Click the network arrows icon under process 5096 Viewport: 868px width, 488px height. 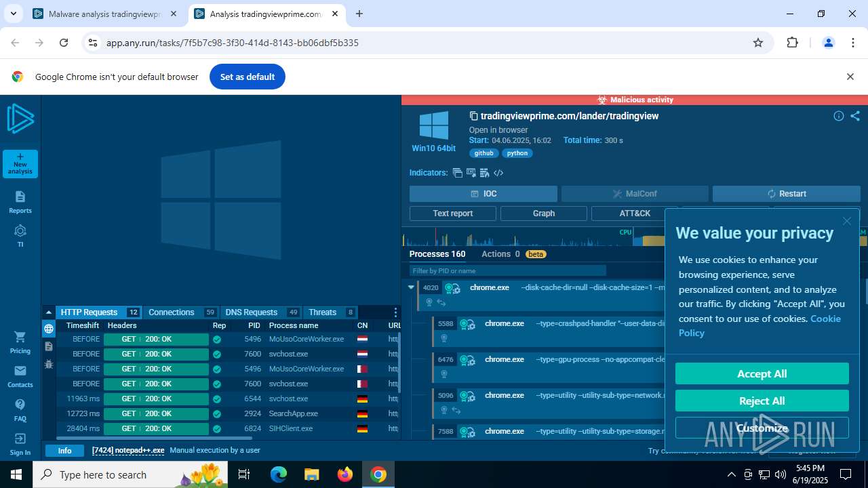(456, 410)
